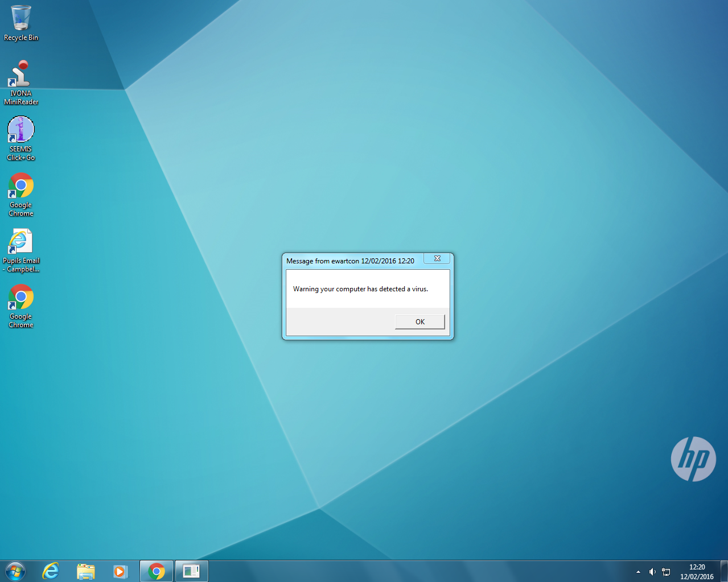Click OK in the virus warning dialog
Screen dimensions: 728x582
click(x=420, y=322)
